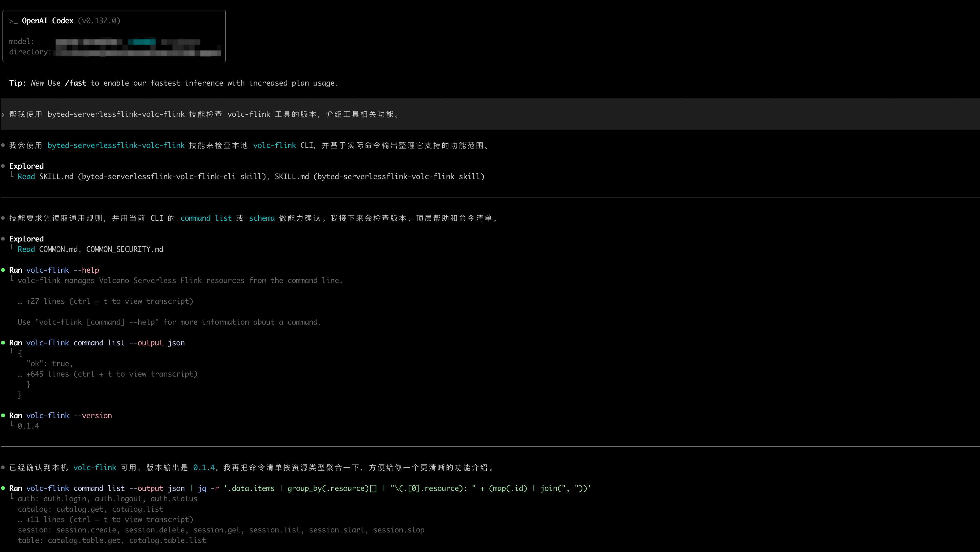Click the cyan 'schema' text

262,218
